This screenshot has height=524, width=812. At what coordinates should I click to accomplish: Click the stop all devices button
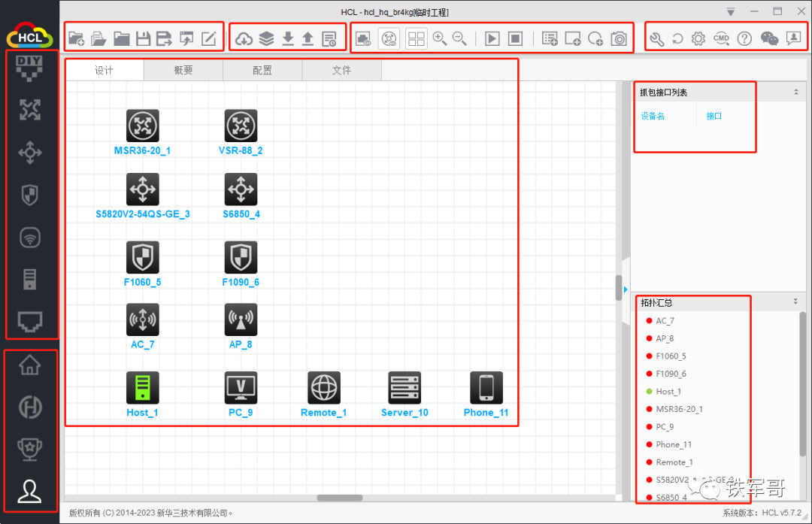[x=515, y=39]
